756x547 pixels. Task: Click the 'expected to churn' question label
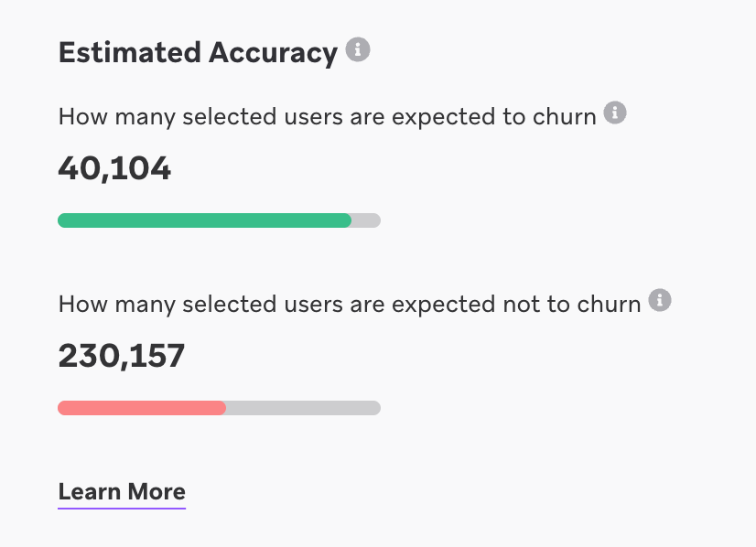coord(328,117)
